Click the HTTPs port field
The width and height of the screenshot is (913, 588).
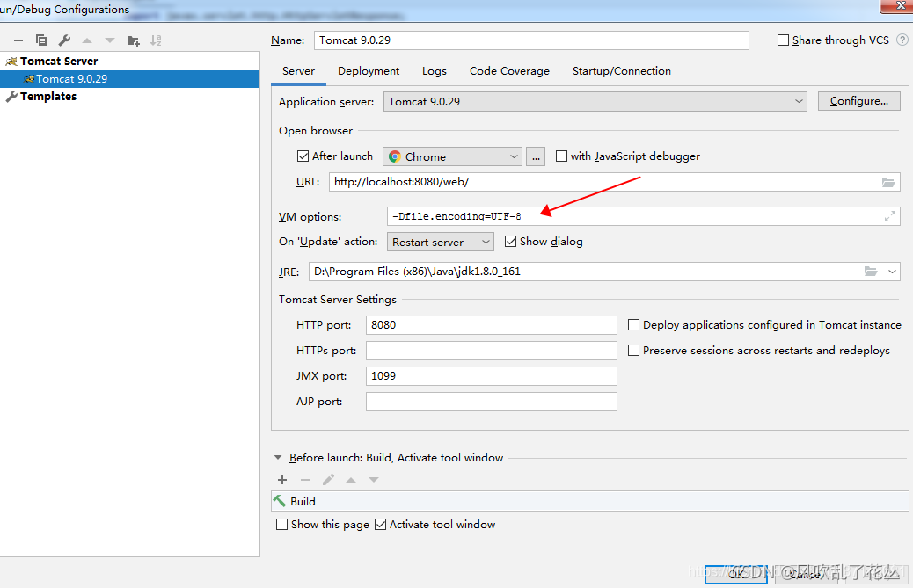click(x=492, y=351)
